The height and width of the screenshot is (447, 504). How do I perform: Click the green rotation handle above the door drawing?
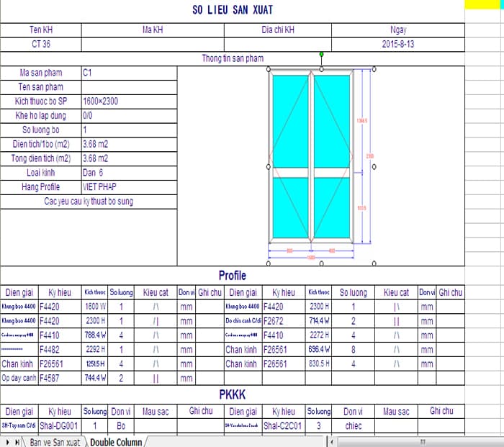point(321,54)
